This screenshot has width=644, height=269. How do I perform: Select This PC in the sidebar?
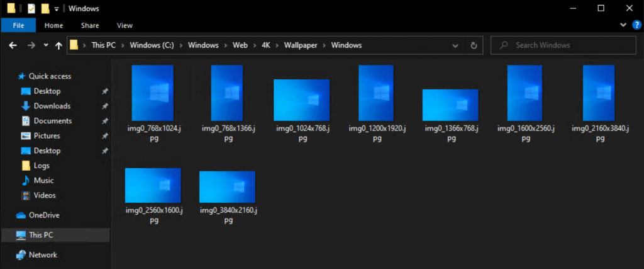pyautogui.click(x=55, y=235)
